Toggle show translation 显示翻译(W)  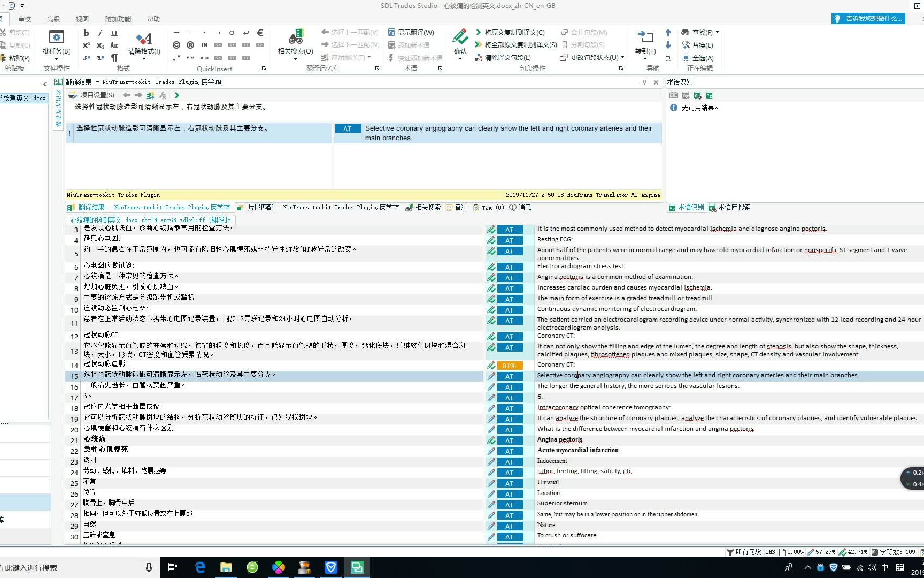click(411, 32)
